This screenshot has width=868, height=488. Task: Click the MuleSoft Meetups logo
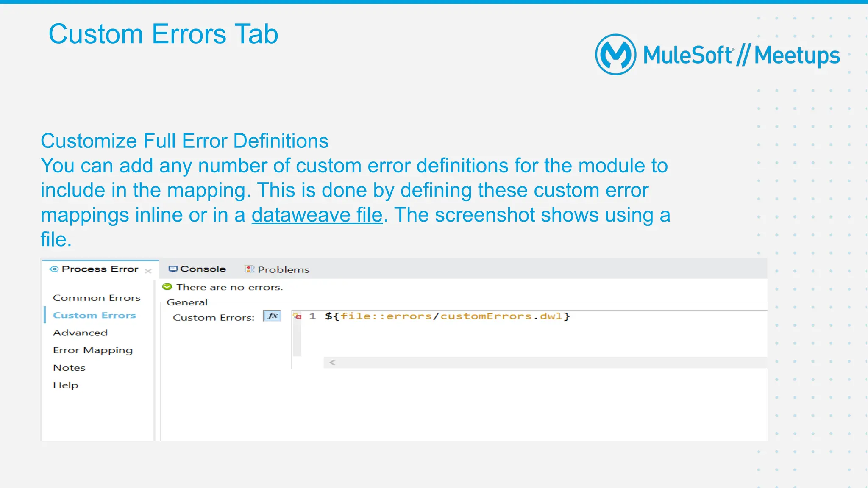(x=717, y=55)
